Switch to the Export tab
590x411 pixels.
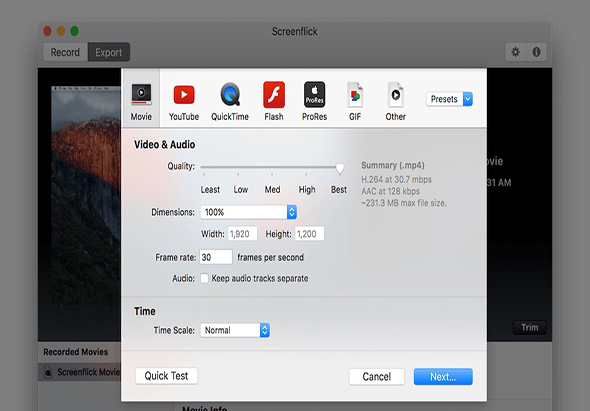pyautogui.click(x=109, y=52)
